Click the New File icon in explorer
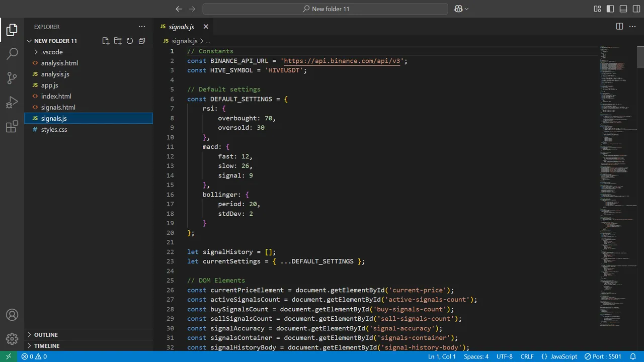Viewport: 644px width, 362px height. (x=106, y=41)
